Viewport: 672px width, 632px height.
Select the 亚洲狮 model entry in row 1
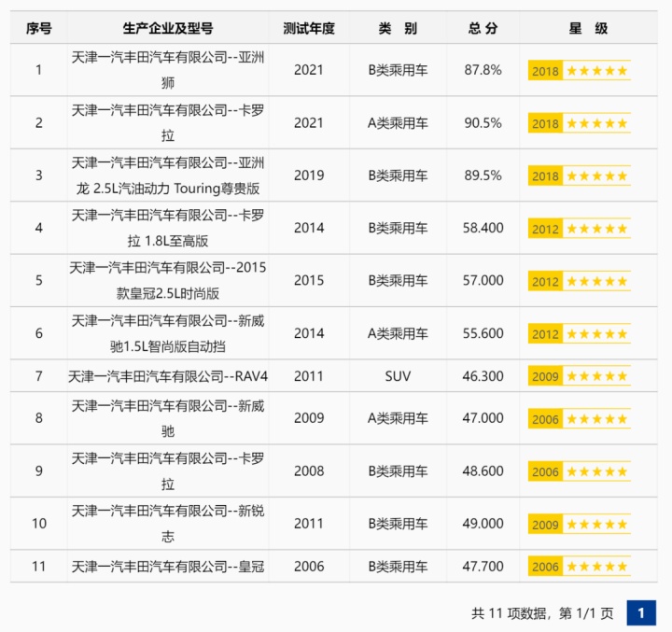point(168,69)
